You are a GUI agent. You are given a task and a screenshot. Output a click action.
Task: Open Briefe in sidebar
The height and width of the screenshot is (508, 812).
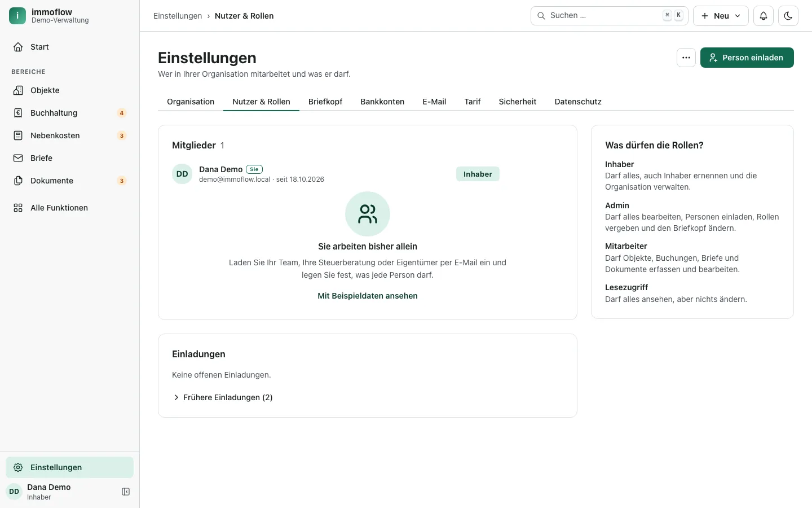coord(70,158)
